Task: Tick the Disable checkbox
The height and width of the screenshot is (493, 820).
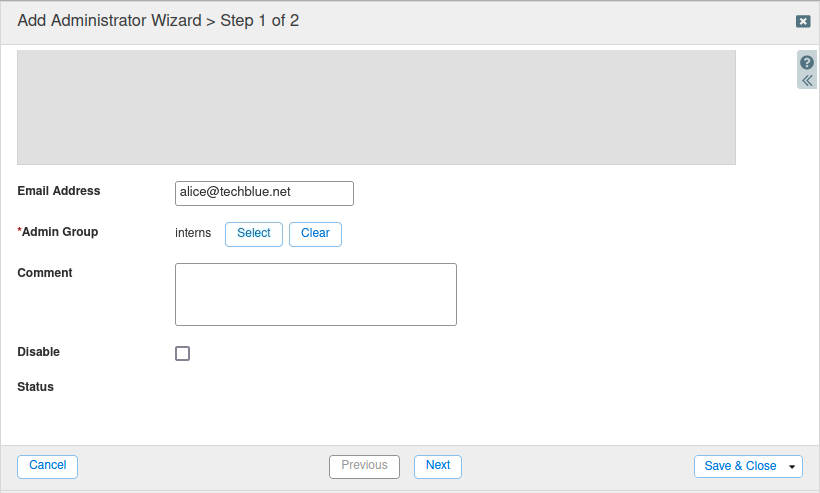Action: 182,353
